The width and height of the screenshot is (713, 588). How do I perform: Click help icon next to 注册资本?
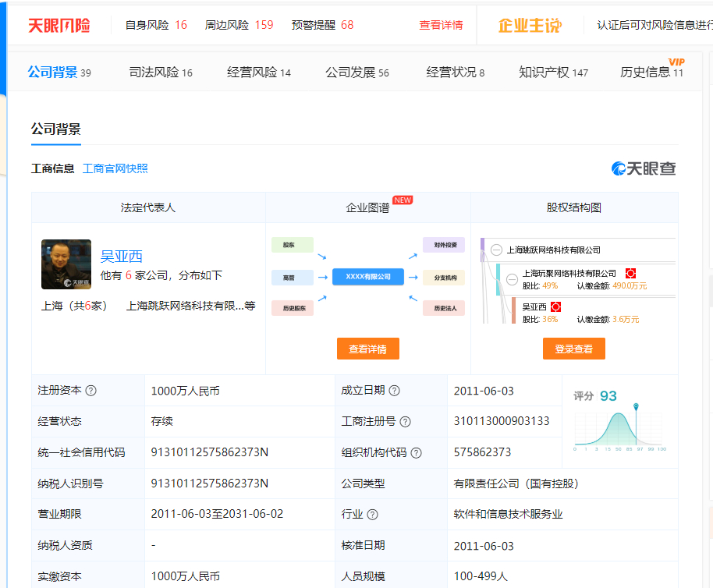(x=91, y=391)
